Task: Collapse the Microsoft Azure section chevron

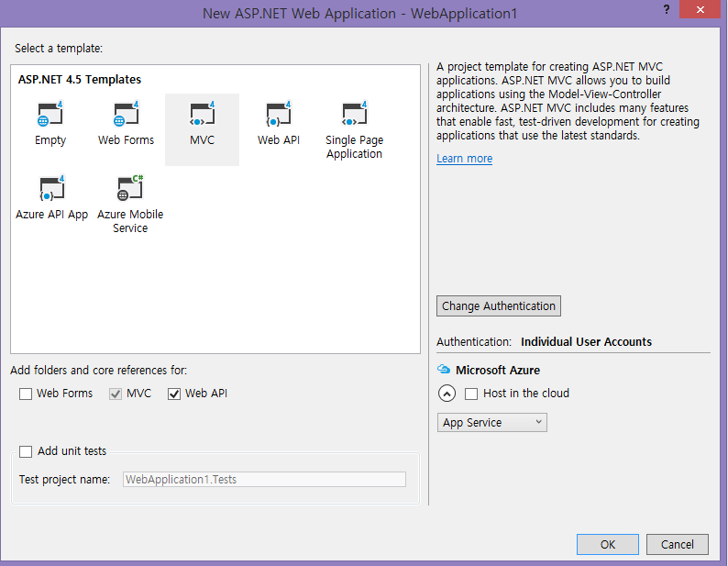Action: pos(447,394)
